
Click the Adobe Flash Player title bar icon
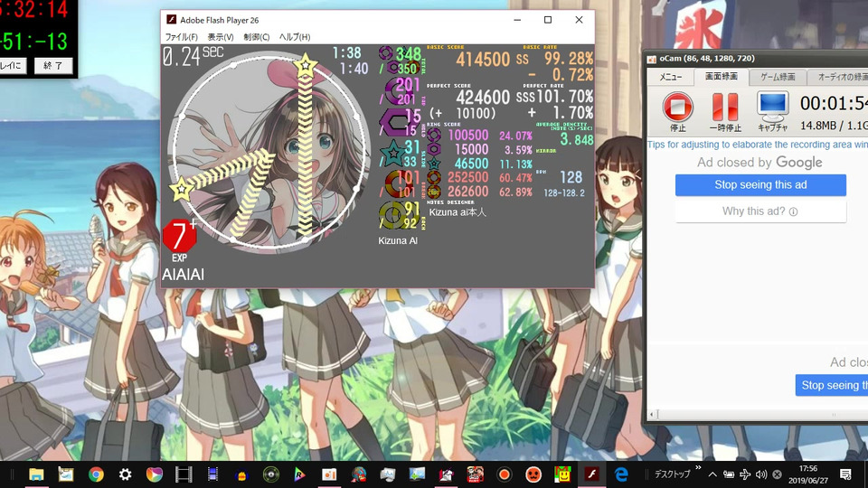point(172,20)
